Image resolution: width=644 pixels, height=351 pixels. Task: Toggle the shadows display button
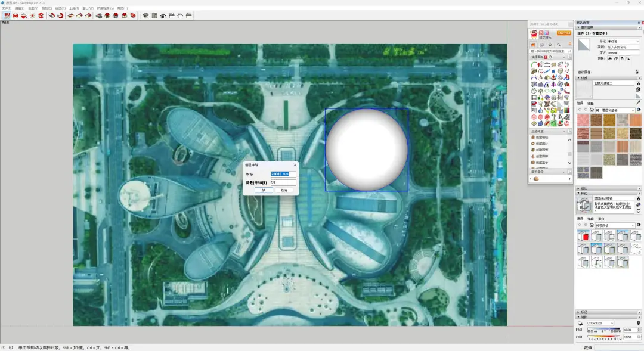point(580,324)
